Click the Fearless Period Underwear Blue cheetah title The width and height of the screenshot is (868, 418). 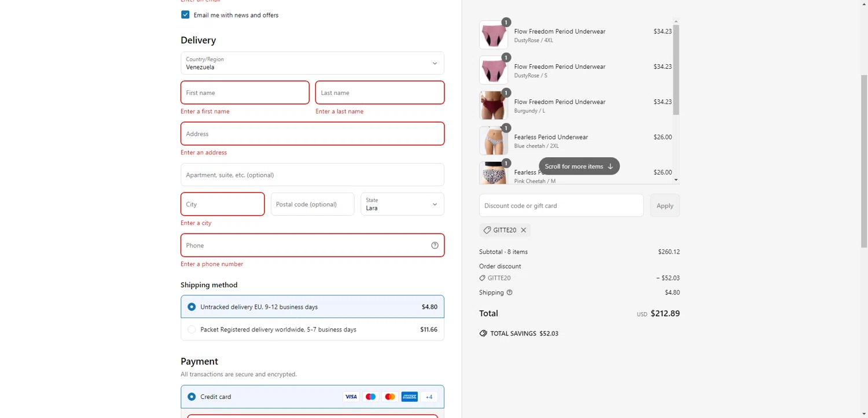tap(551, 137)
